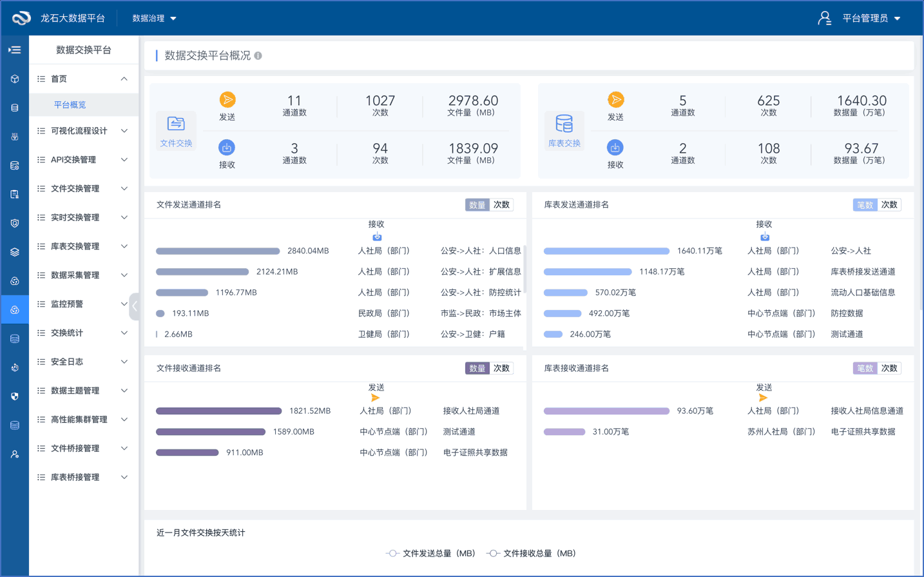This screenshot has height=577, width=924.
Task: Click the 库表交换 database icon
Action: tap(564, 123)
